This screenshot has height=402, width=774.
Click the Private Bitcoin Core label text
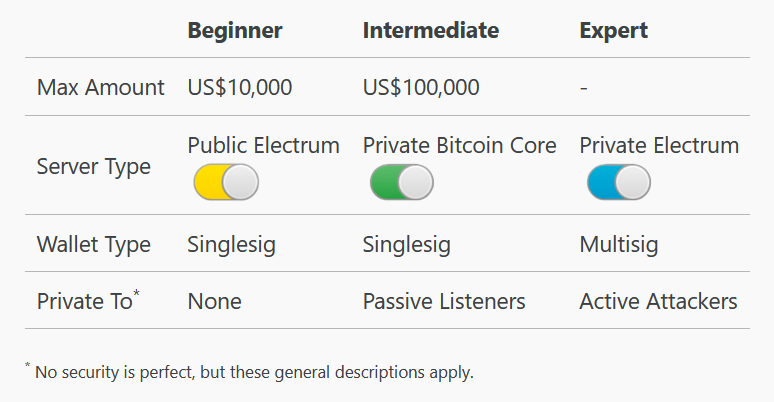(x=459, y=146)
